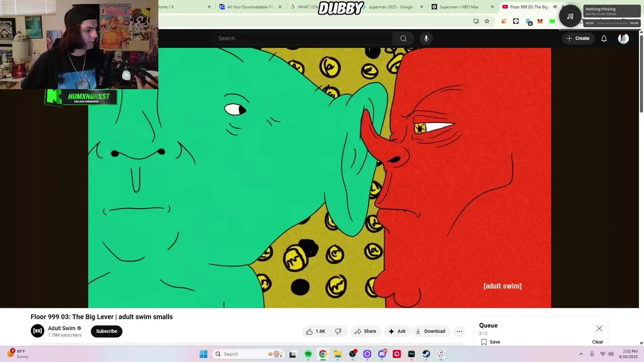Viewport: 644px width, 362px height.
Task: Open the orange acorn browser extension
Action: click(x=504, y=21)
